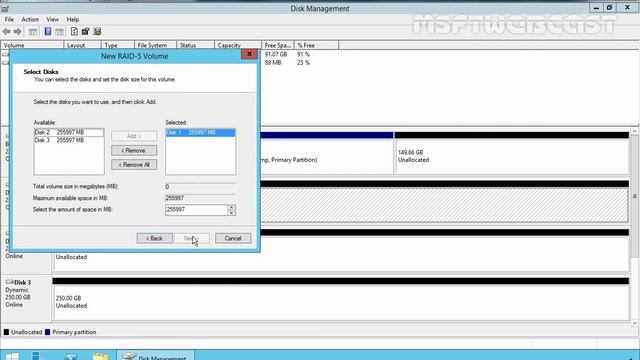Close the New RAID-5 Volume dialog
The width and height of the screenshot is (640, 360).
point(249,54)
